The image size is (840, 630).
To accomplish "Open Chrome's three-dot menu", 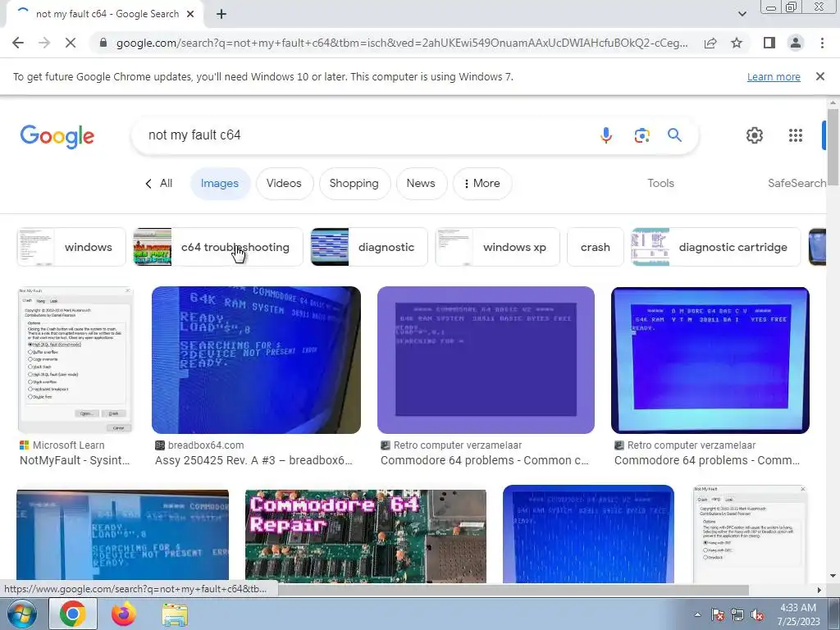I will (822, 43).
